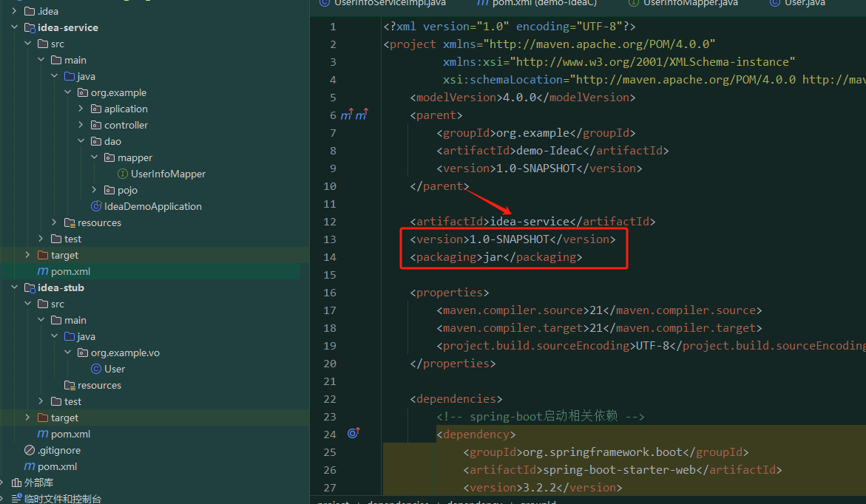Click Maven icon of idea-stub pom.xml
Screen dimensions: 866x504
43,434
